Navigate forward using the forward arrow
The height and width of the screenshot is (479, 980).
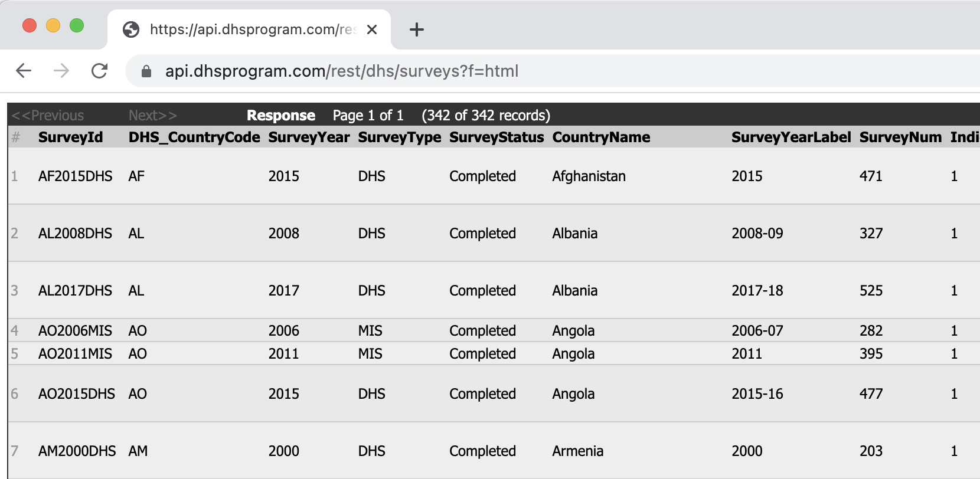pos(61,70)
